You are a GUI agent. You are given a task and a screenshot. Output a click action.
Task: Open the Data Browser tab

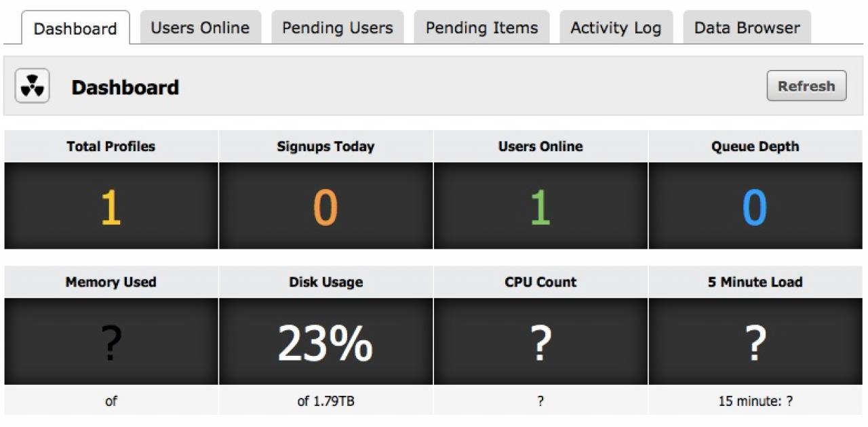tap(747, 28)
